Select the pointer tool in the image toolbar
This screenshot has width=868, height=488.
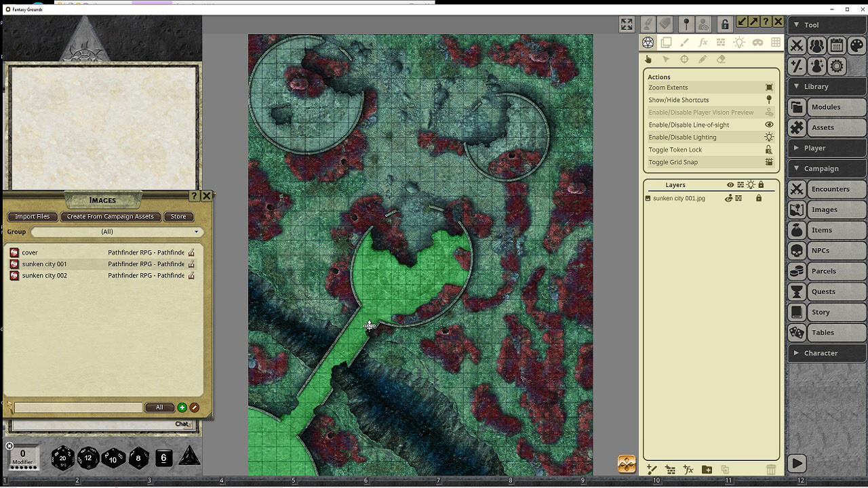666,59
